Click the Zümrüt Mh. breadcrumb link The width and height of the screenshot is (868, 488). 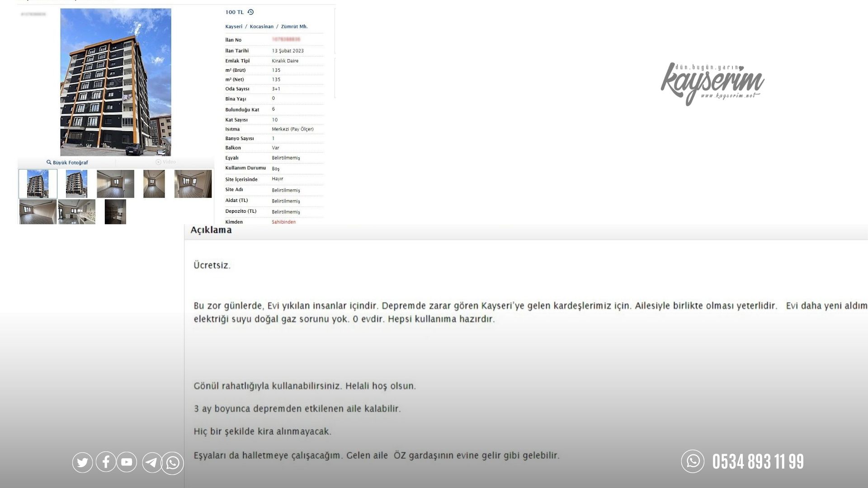point(294,27)
